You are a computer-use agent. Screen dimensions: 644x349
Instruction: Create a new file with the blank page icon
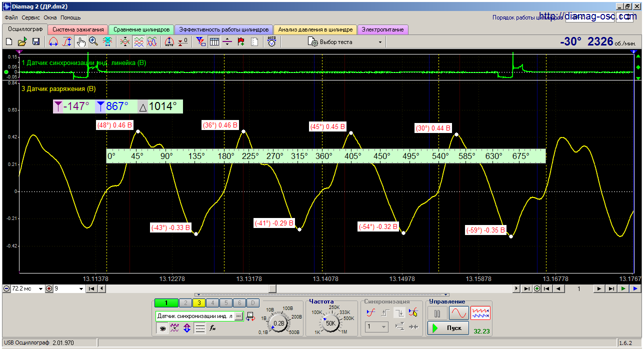8,42
